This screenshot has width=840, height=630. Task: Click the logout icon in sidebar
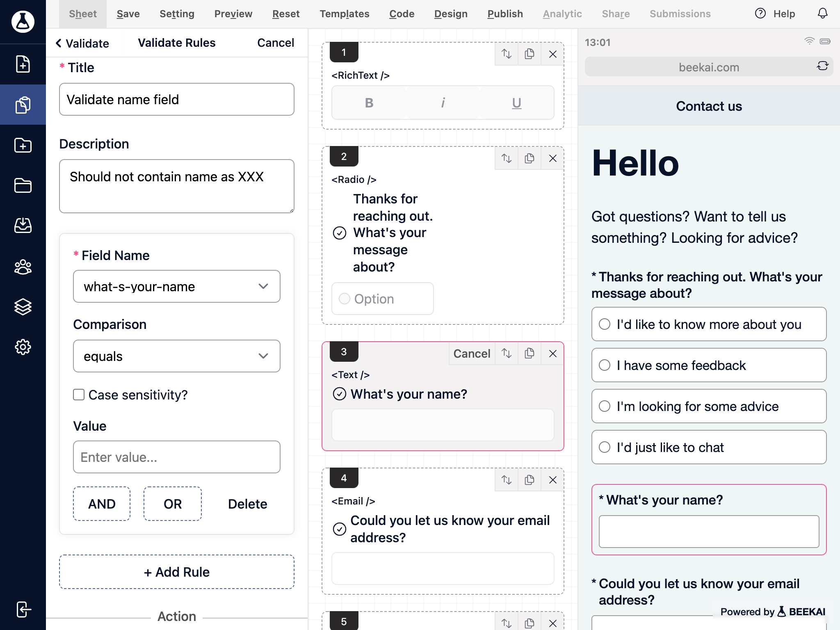coord(23,609)
